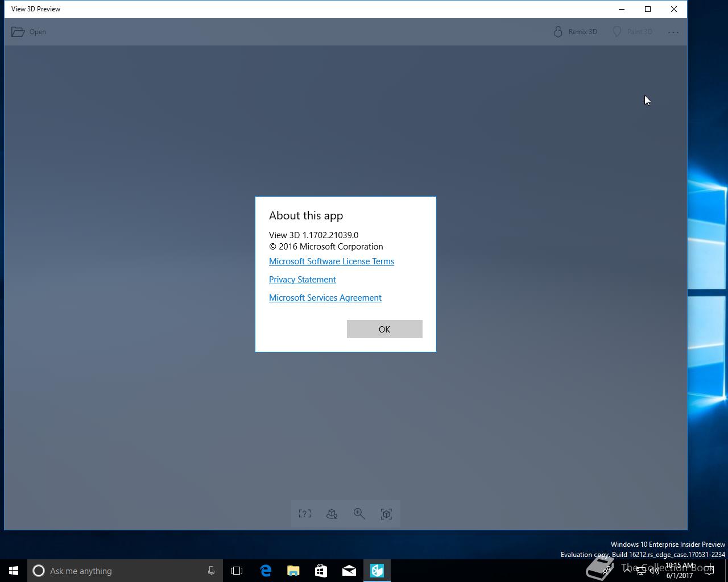Click the View 3D taskbar icon
The width and height of the screenshot is (728, 582).
pyautogui.click(x=377, y=571)
